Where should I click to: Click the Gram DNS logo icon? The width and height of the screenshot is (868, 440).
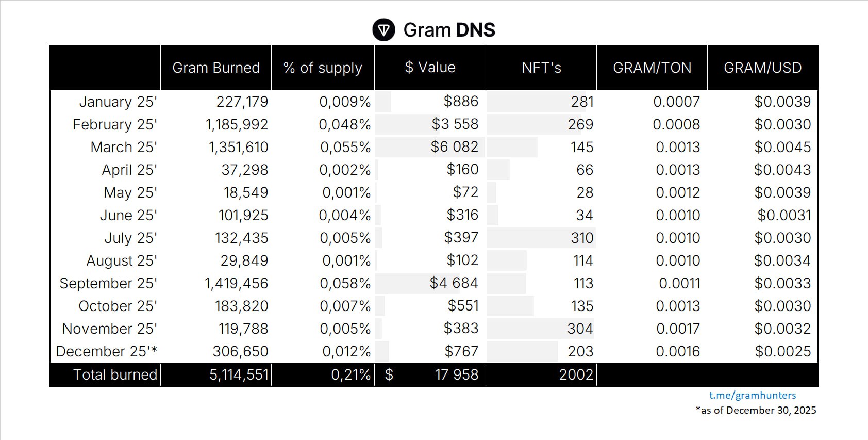[x=383, y=30]
